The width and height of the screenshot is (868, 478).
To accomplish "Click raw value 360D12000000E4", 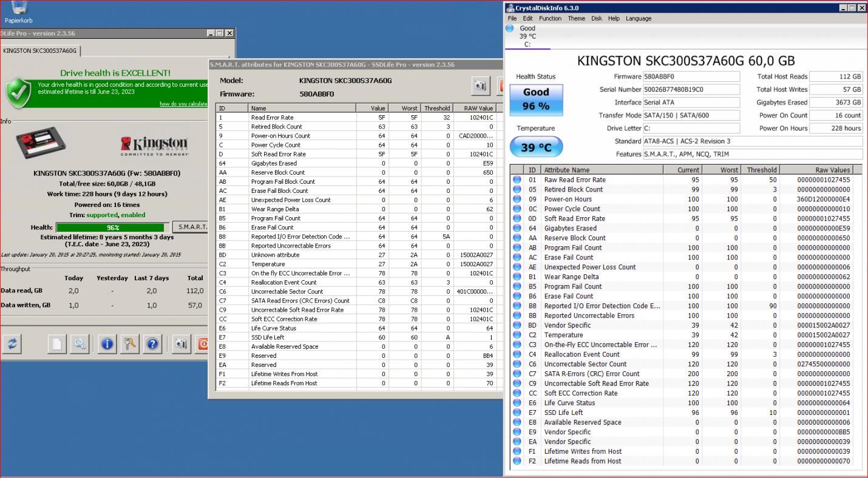I will [x=824, y=199].
